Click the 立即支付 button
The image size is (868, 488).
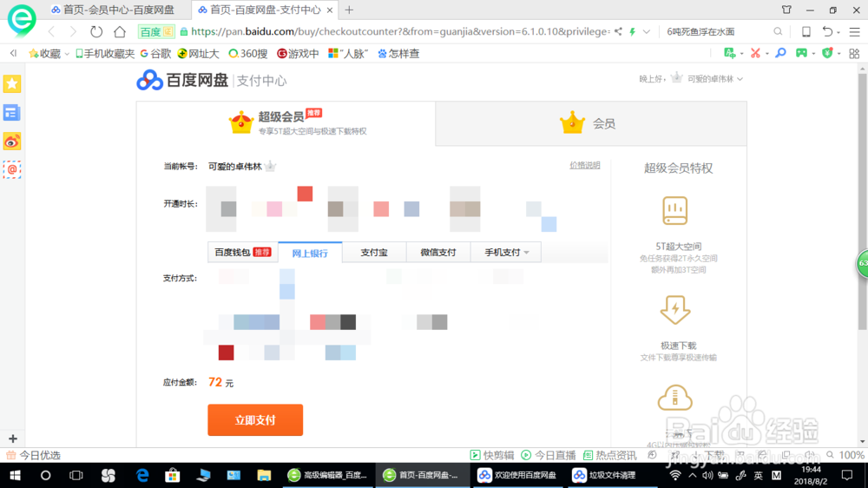(255, 420)
